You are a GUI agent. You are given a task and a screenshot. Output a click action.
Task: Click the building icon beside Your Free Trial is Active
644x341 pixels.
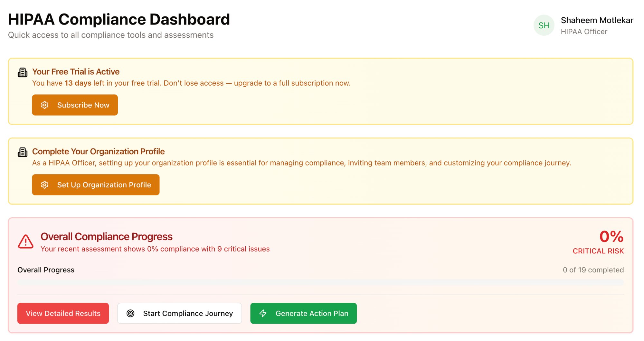(22, 72)
